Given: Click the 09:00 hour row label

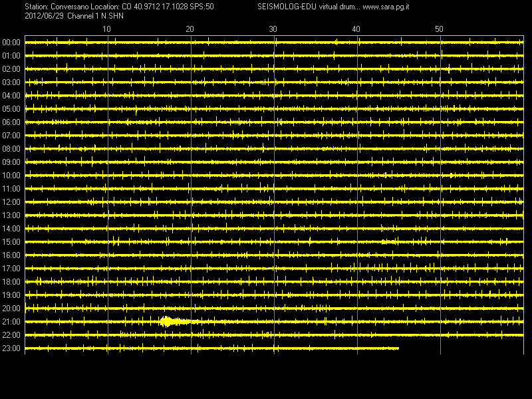Looking at the screenshot, I should click(11, 162).
